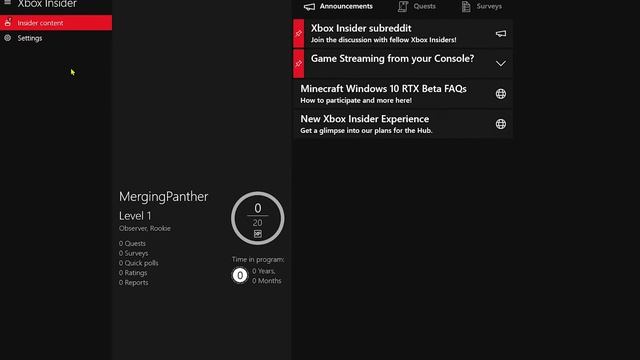The image size is (640, 360).
Task: Click the Settings gear icon
Action: pos(8,38)
